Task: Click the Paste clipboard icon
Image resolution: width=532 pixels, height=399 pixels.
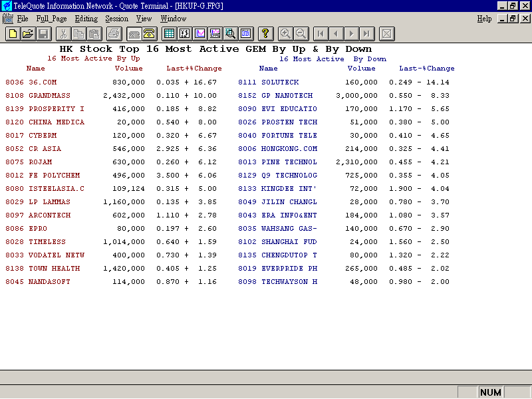Action: (x=94, y=34)
